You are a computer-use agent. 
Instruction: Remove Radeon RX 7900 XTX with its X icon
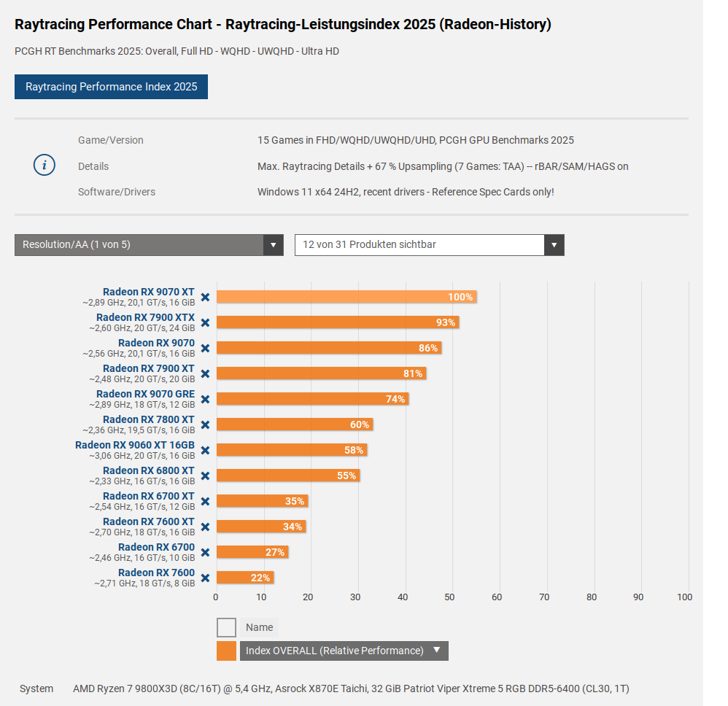pyautogui.click(x=205, y=322)
